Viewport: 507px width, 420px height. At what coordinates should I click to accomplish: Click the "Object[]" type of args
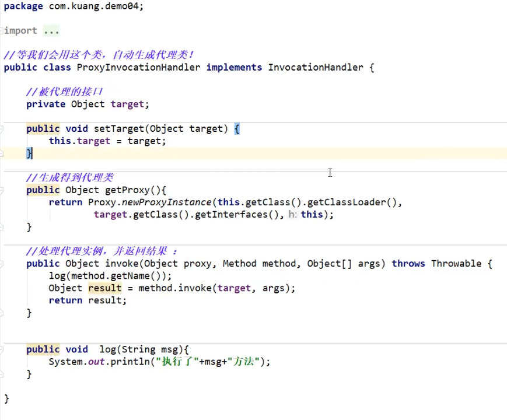point(329,264)
